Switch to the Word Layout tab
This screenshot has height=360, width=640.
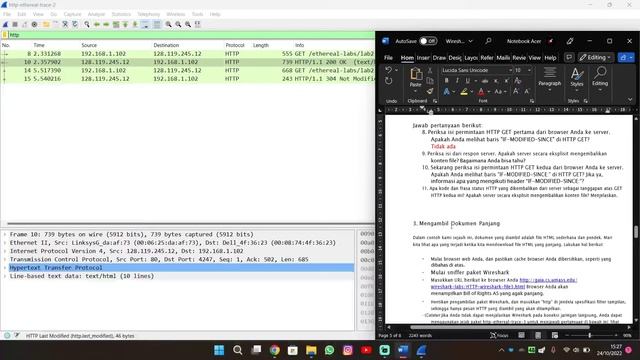point(471,58)
